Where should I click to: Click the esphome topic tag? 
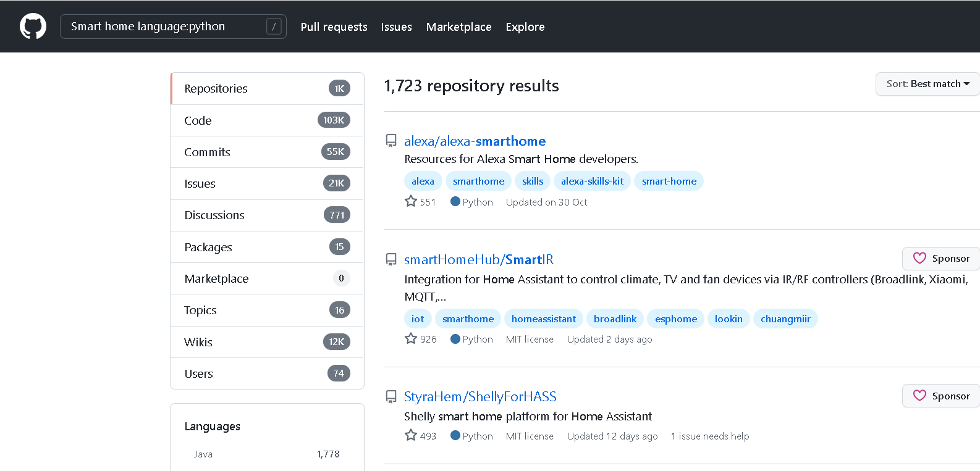[x=676, y=319]
